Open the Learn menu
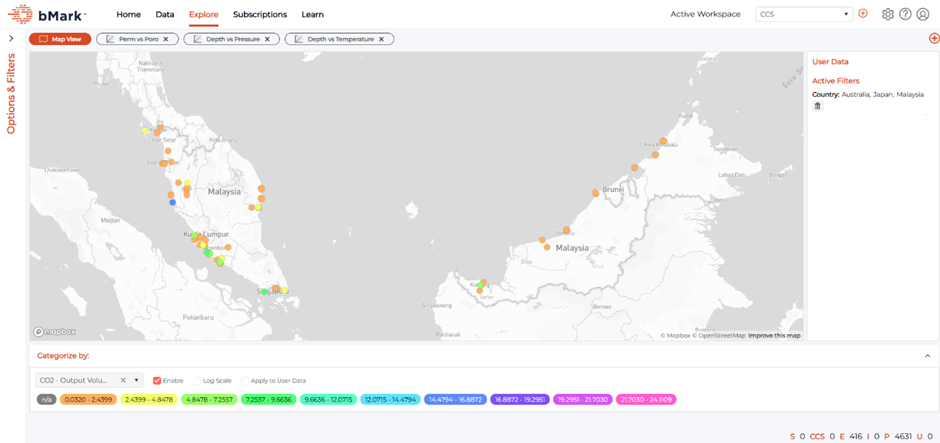 coord(312,14)
